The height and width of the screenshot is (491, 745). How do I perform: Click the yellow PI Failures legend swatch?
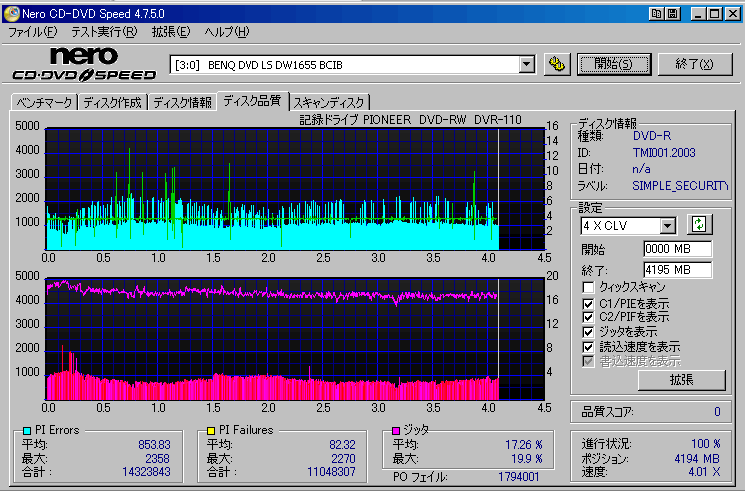click(211, 431)
